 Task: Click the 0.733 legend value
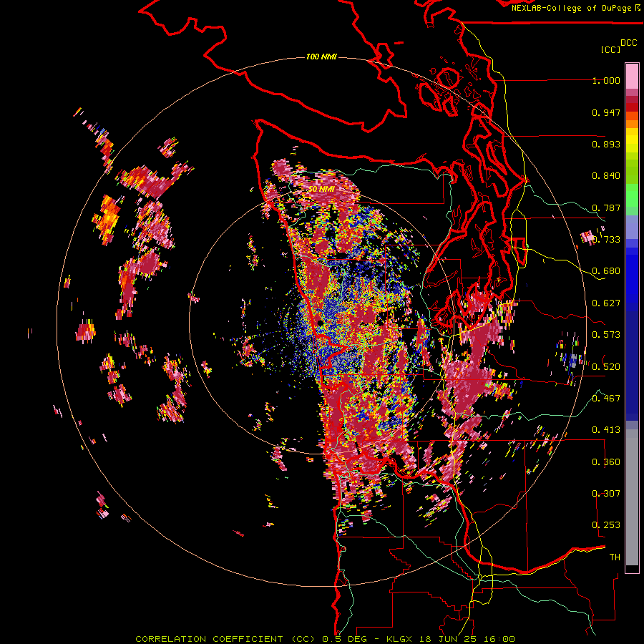pyautogui.click(x=606, y=240)
